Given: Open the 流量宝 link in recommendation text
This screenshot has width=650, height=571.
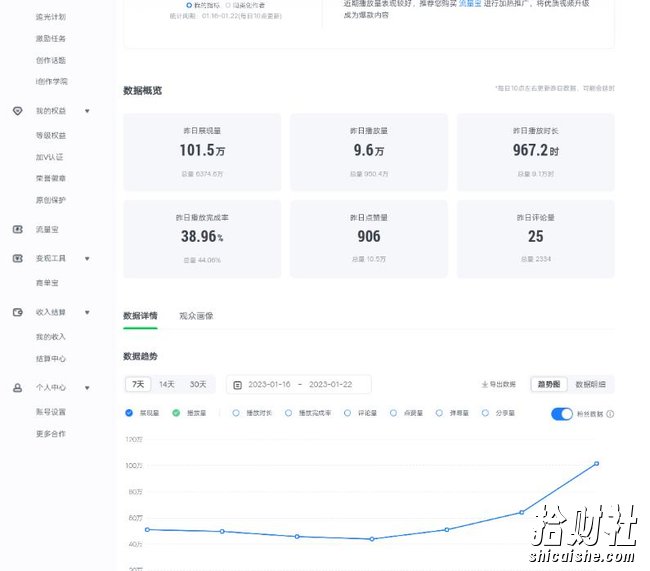Looking at the screenshot, I should click(x=470, y=4).
